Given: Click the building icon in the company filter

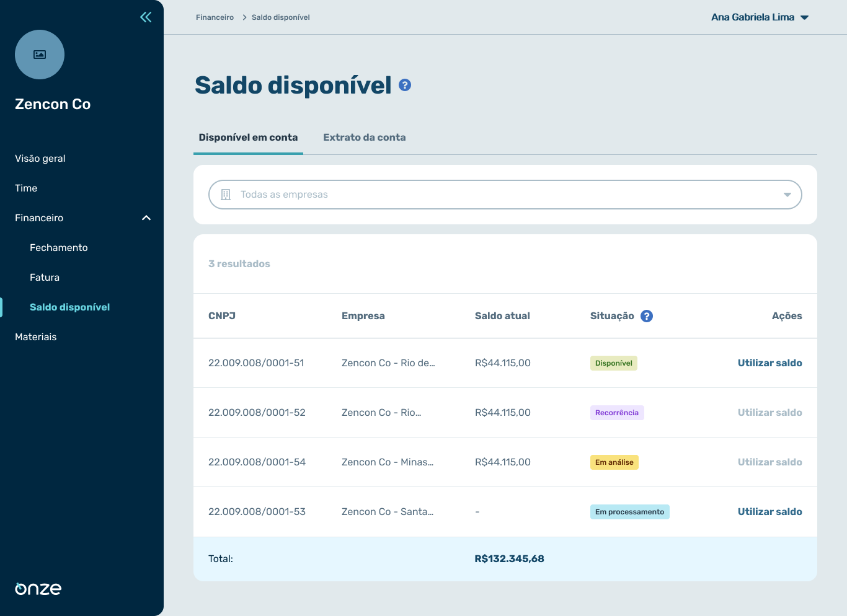Looking at the screenshot, I should click(226, 194).
